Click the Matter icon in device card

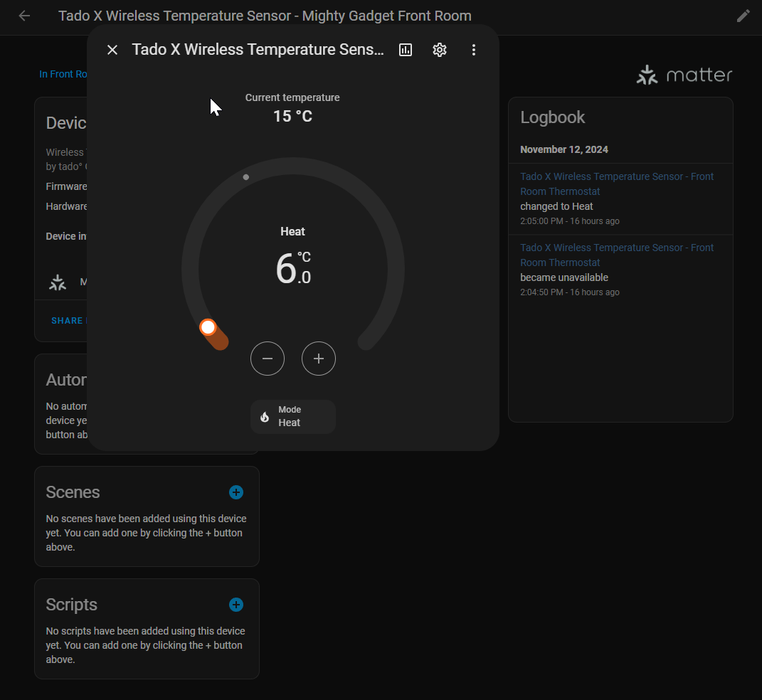tap(58, 282)
